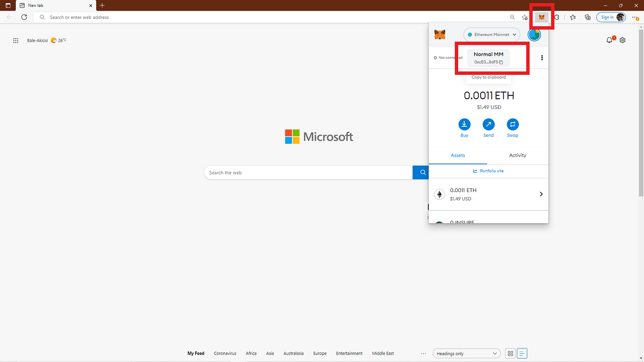Select the Europe feed tab
The image size is (644, 362).
pos(320,353)
